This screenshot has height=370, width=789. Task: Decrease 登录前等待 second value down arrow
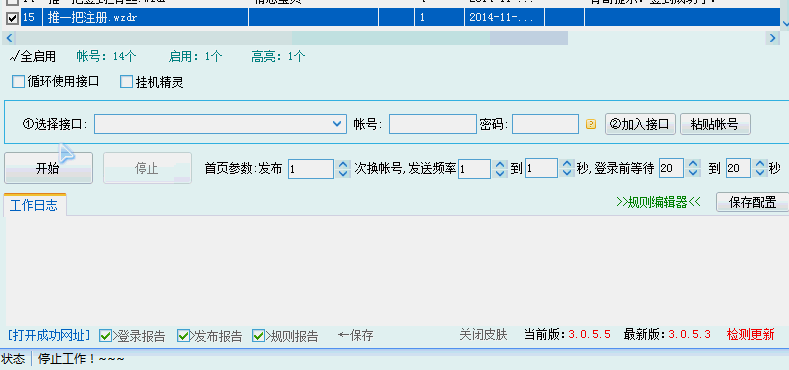pos(760,173)
